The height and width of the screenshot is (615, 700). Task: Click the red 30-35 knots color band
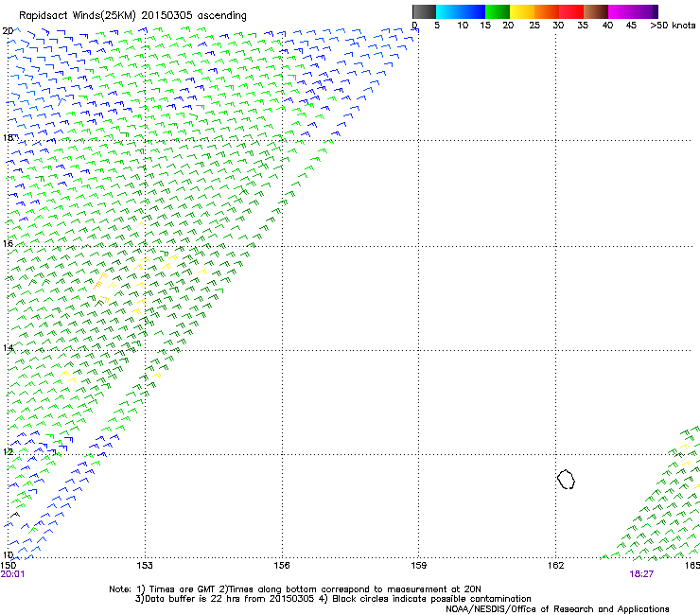pos(571,11)
